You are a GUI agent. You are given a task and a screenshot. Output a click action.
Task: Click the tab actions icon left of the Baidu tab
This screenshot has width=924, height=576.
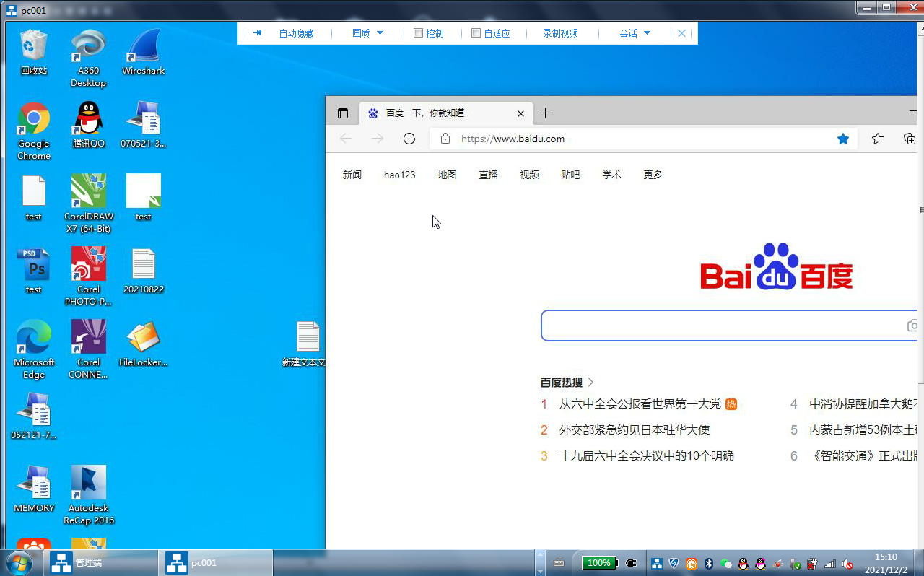343,113
